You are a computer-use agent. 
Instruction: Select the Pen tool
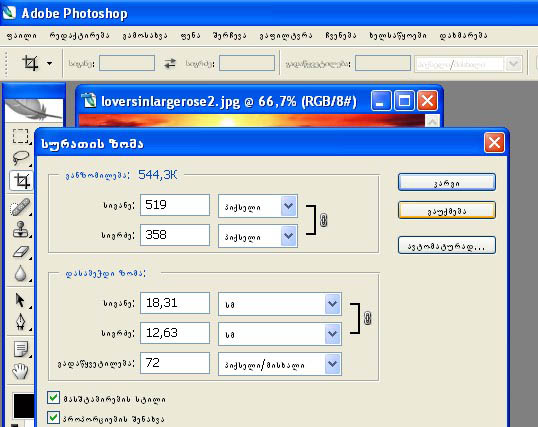pos(21,322)
